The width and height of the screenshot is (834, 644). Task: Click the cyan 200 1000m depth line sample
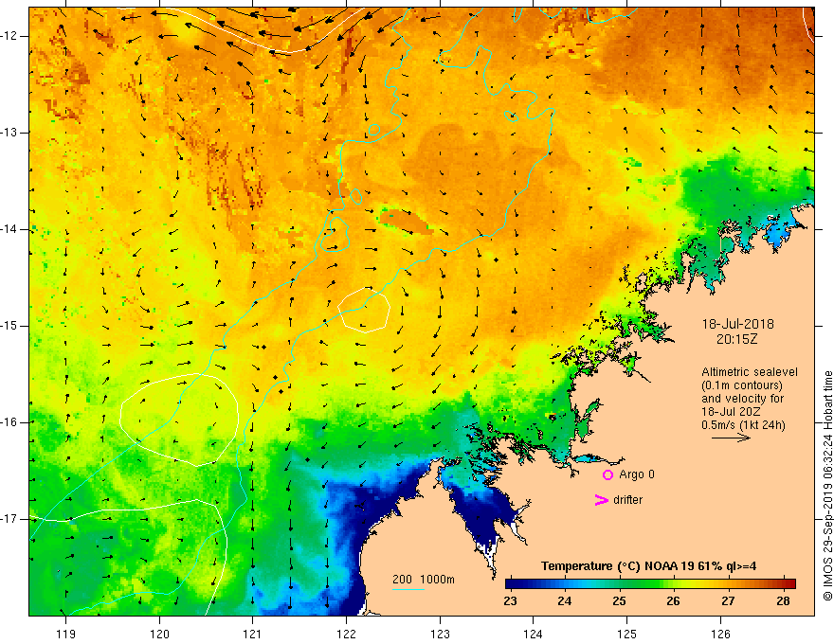[408, 590]
